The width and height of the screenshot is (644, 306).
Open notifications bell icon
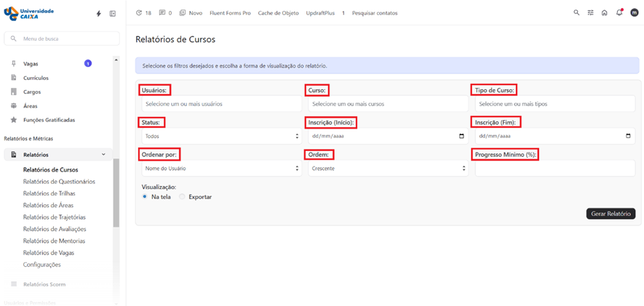click(619, 13)
